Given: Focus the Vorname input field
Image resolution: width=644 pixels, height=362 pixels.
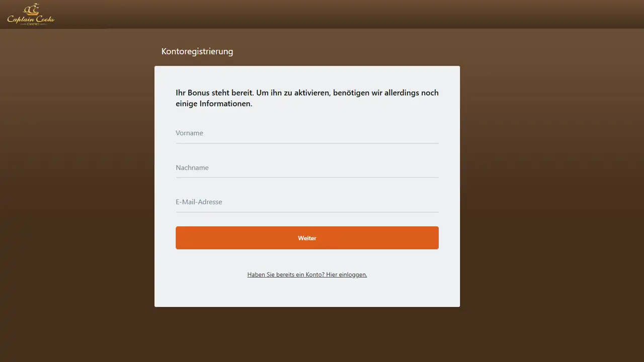Looking at the screenshot, I should point(307,133).
